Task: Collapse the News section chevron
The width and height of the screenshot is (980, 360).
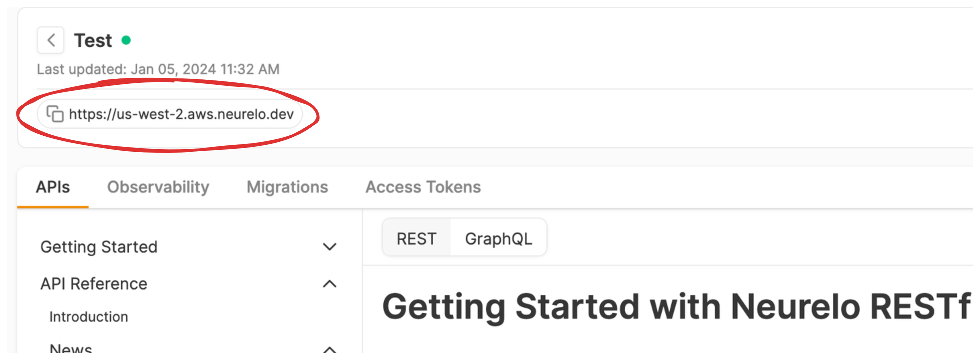Action: (329, 349)
